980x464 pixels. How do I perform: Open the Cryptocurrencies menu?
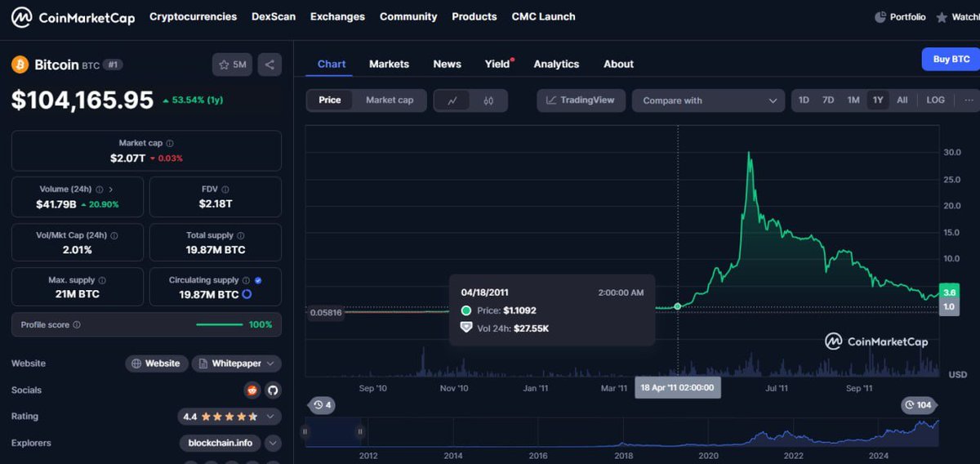[x=193, y=16]
